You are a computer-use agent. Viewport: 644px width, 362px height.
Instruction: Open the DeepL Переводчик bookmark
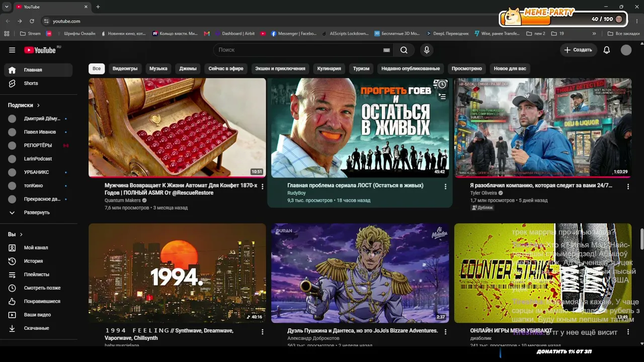pos(447,34)
